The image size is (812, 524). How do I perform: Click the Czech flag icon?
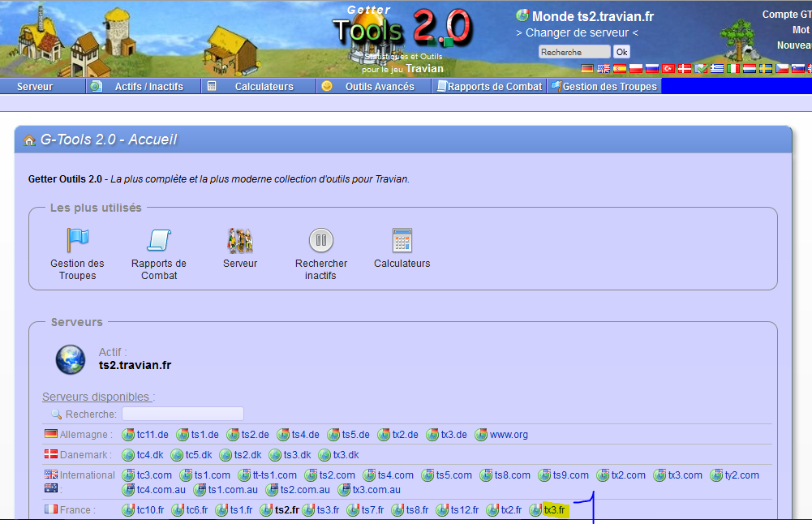pos(782,68)
